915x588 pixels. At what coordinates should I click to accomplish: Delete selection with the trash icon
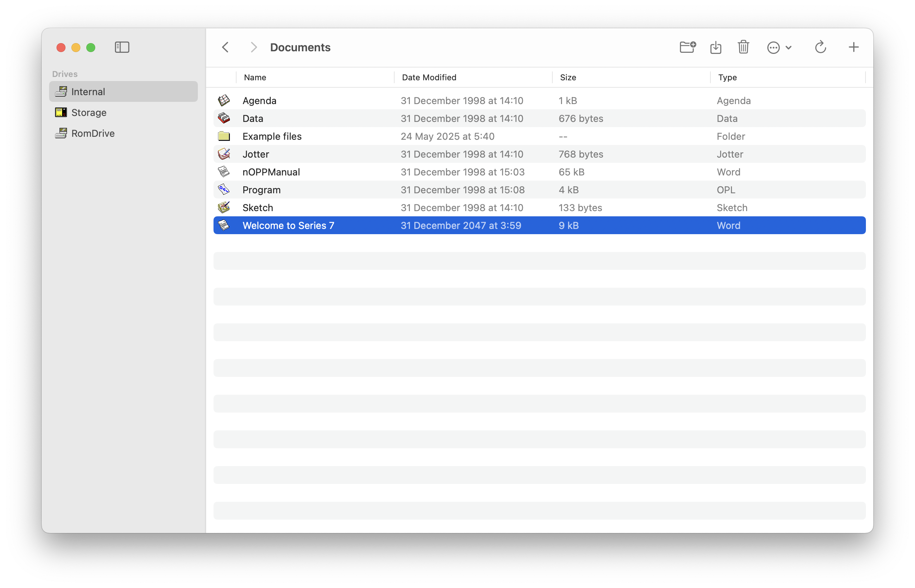pos(744,47)
